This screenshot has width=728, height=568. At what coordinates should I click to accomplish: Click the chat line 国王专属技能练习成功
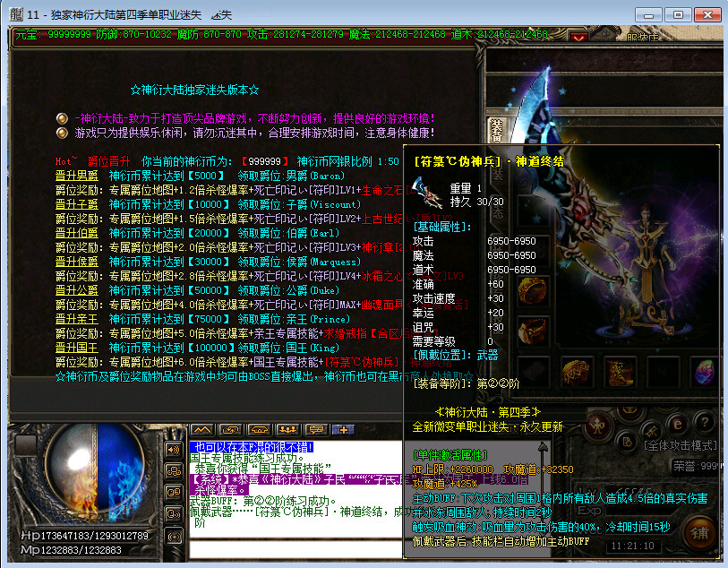tap(246, 458)
